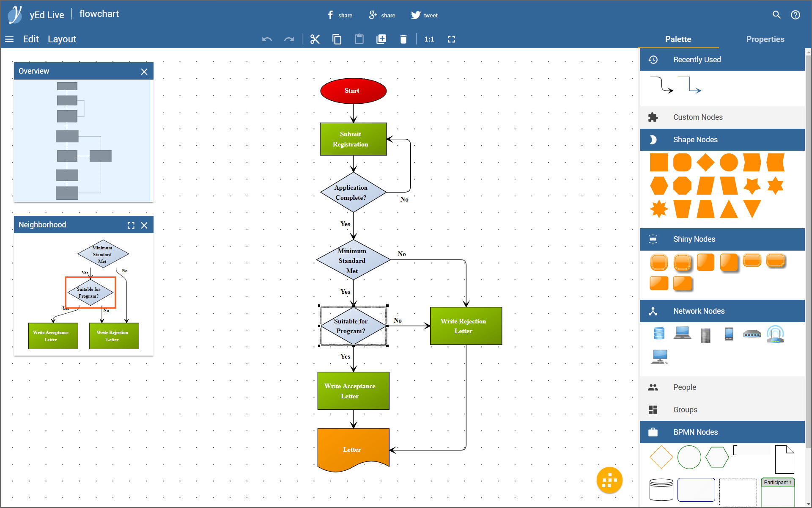The height and width of the screenshot is (508, 812).
Task: Expand the Neighborhood panel fullscreen
Action: tap(130, 224)
